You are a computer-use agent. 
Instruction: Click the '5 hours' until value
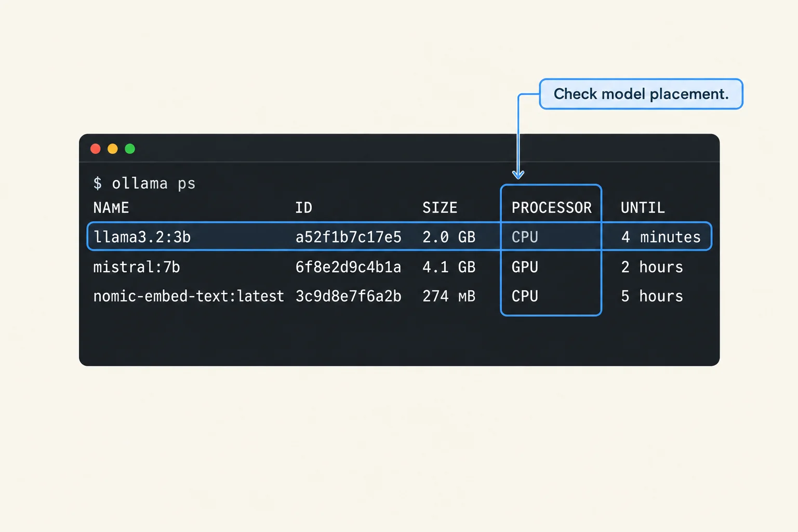coord(652,296)
